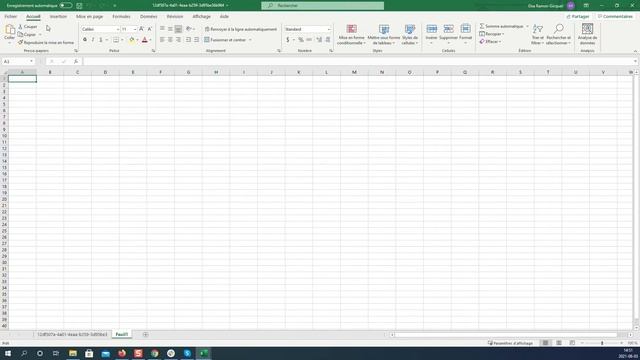The image size is (640, 360).
Task: Toggle underline formatting
Action: tap(101, 40)
